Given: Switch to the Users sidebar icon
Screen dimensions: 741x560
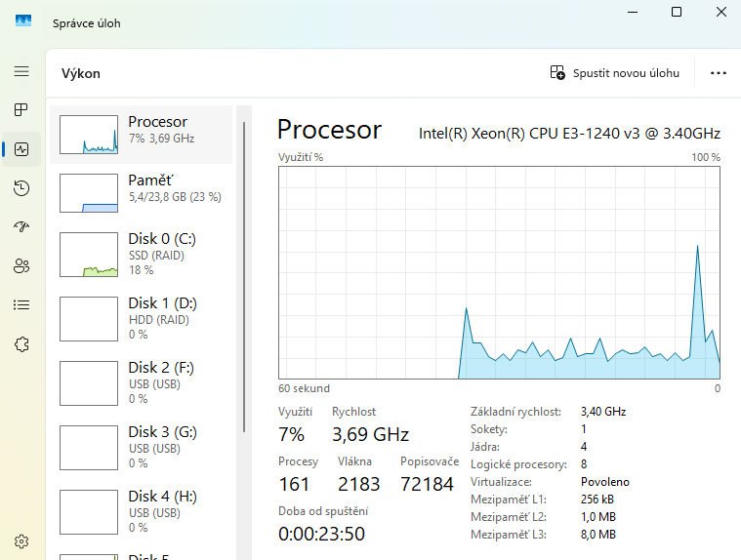Looking at the screenshot, I should coord(21,265).
